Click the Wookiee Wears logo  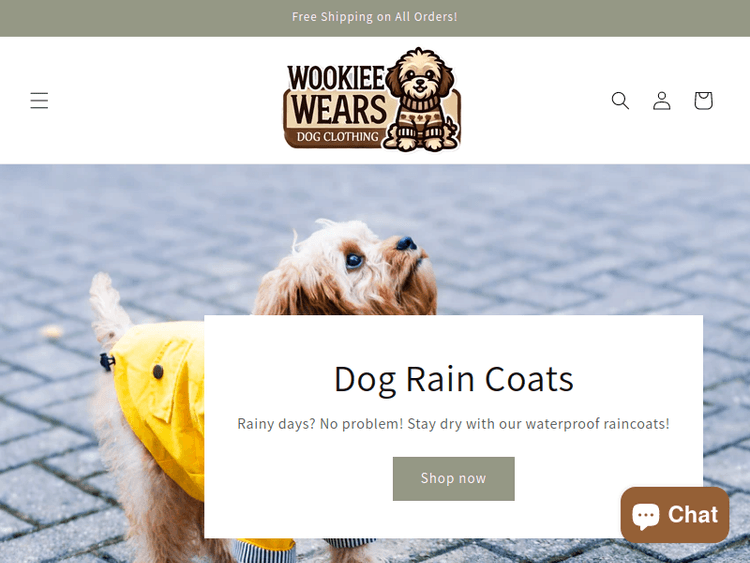click(372, 100)
